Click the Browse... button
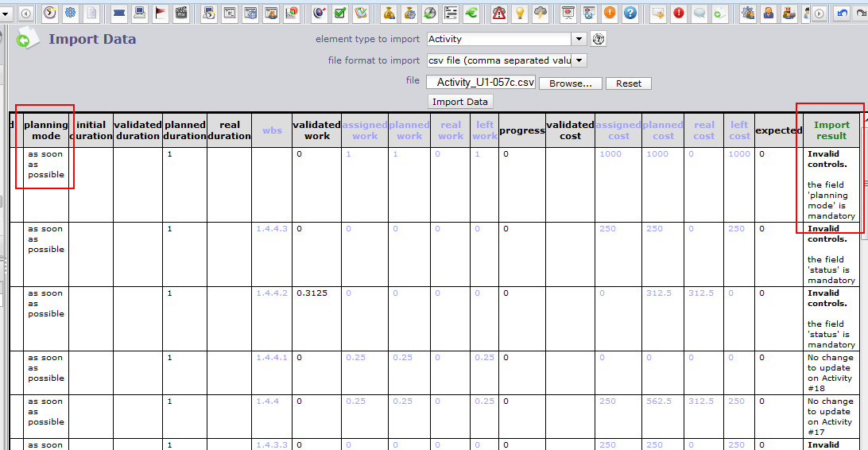Screen dimensions: 868x450 pyautogui.click(x=570, y=83)
